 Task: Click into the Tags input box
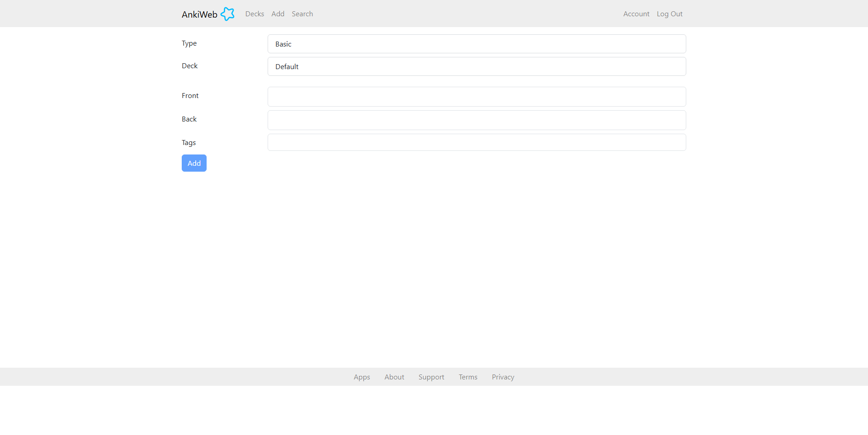(476, 142)
